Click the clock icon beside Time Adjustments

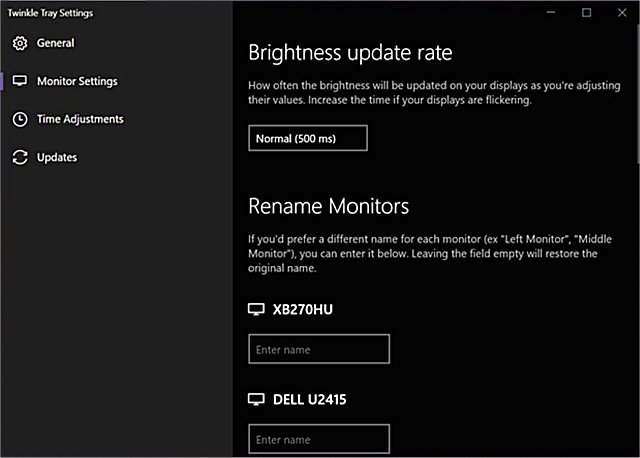(x=19, y=119)
